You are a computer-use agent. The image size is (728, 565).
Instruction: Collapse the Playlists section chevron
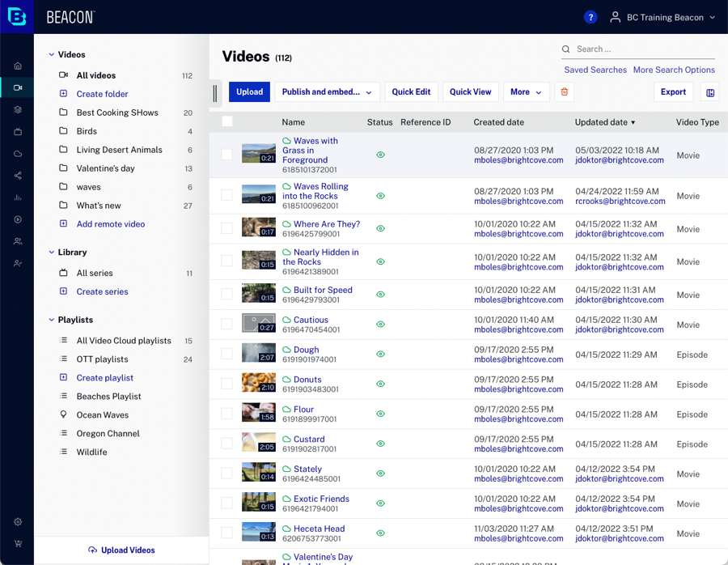point(52,320)
